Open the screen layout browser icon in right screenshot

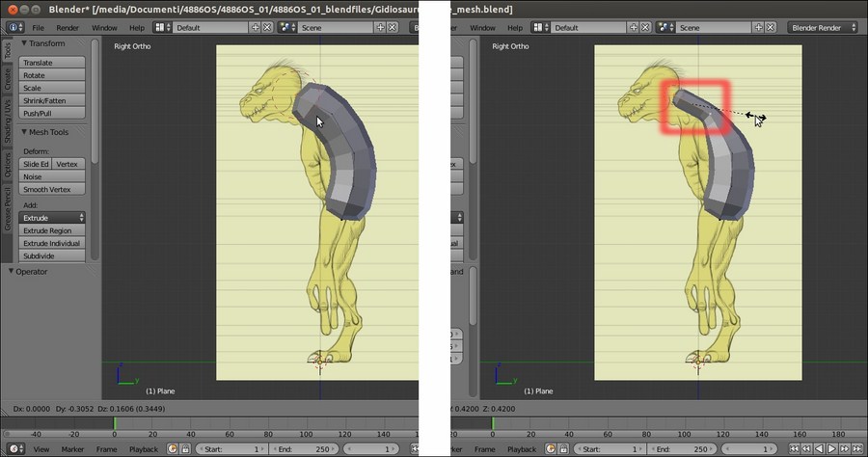(x=540, y=27)
